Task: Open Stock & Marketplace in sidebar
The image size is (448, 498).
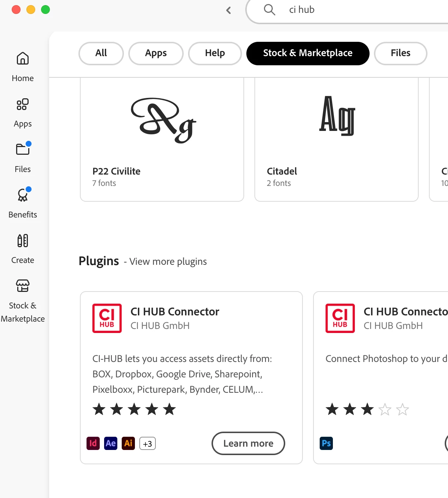Action: pos(23,301)
